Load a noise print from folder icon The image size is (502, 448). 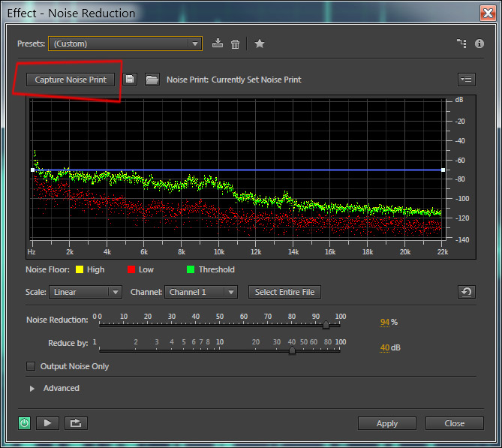point(152,80)
